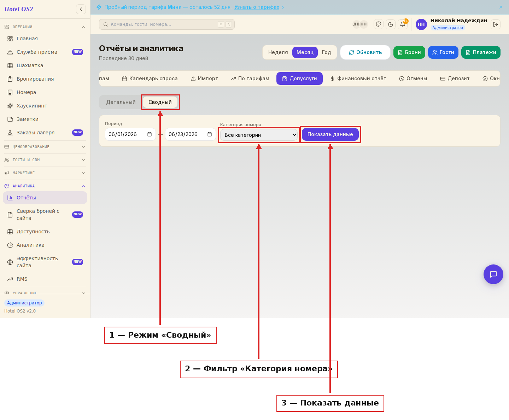
Task: Open the Календарь спроса tab
Action: (x=150, y=78)
